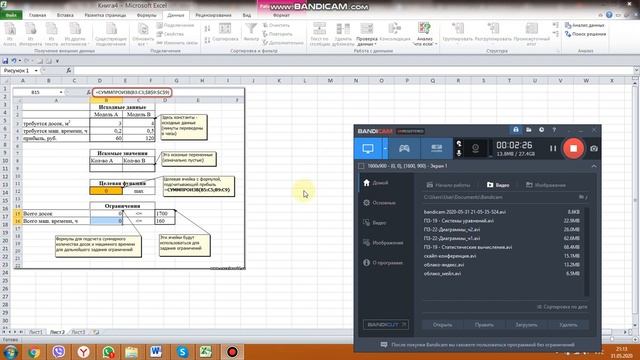This screenshot has width=640, height=360.
Task: Open screen recording mode dropdown arrow in Bandicam
Action: (385, 149)
